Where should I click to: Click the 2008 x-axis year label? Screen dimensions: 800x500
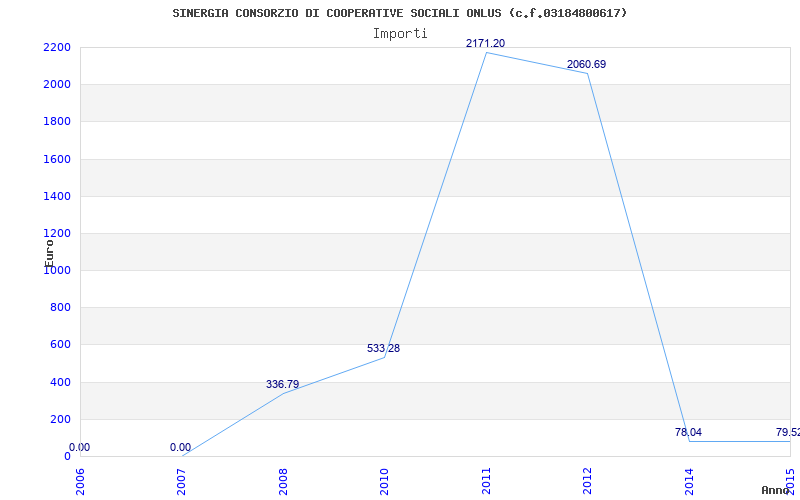(x=283, y=481)
